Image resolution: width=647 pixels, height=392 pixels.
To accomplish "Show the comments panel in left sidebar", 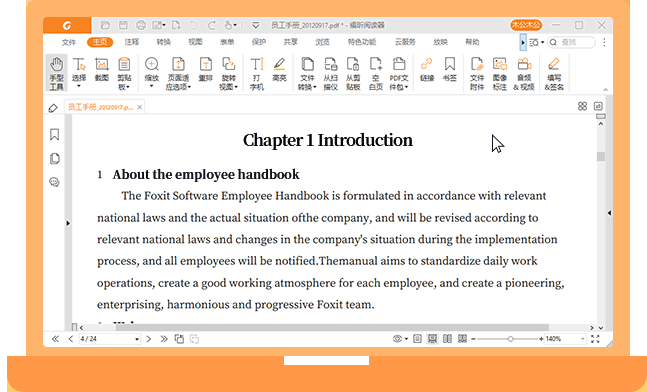I will (54, 182).
